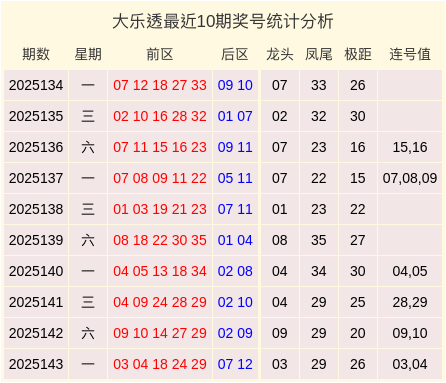Click back numbers 05 11
Screen dimensions: 446x383
(x=235, y=178)
